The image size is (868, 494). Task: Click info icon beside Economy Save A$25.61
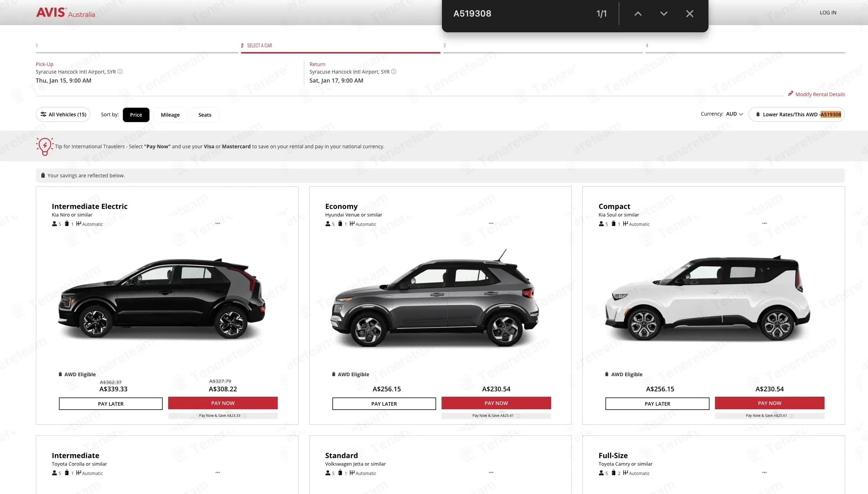tap(518, 416)
